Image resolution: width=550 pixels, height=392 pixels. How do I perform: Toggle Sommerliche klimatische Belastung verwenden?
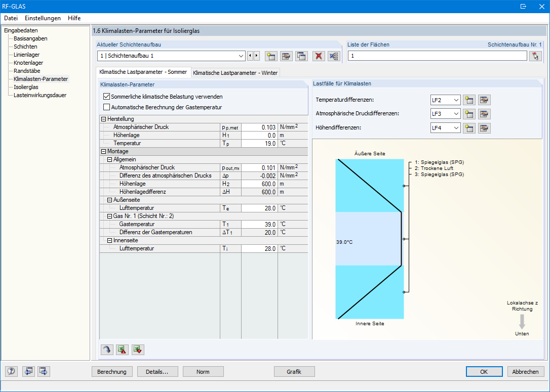click(x=107, y=97)
